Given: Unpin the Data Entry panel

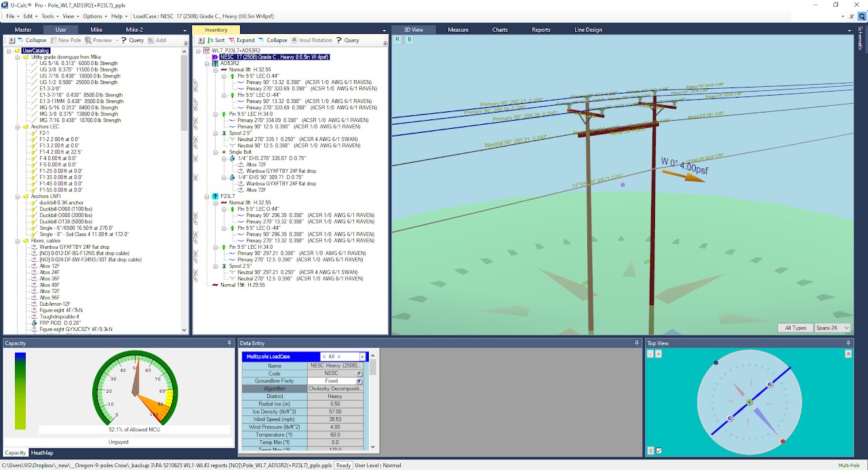Looking at the screenshot, I should [636, 343].
